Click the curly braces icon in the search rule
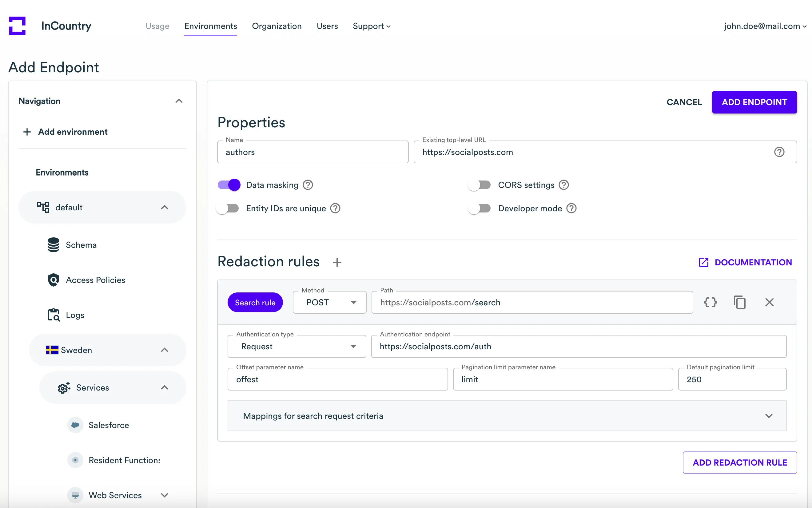Image resolution: width=812 pixels, height=508 pixels. point(710,302)
